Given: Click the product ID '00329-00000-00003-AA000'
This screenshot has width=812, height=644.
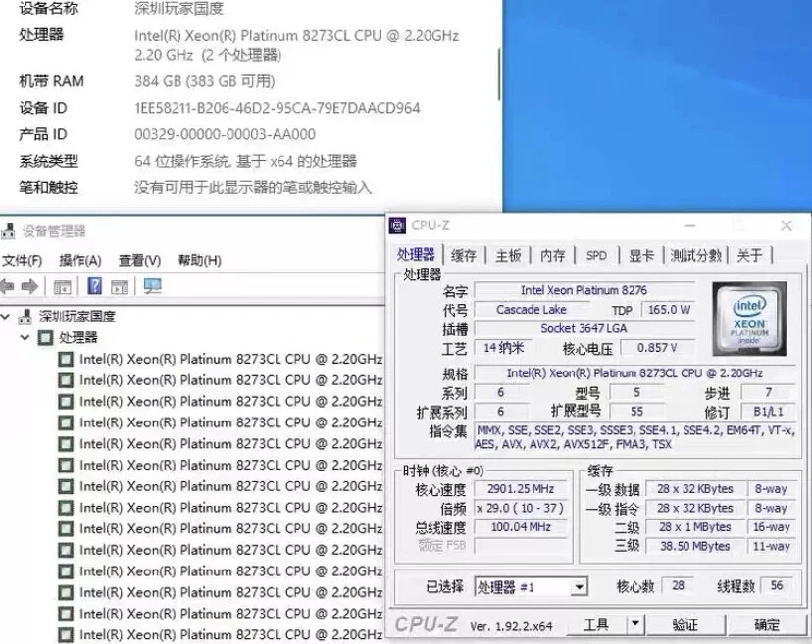Looking at the screenshot, I should [225, 134].
